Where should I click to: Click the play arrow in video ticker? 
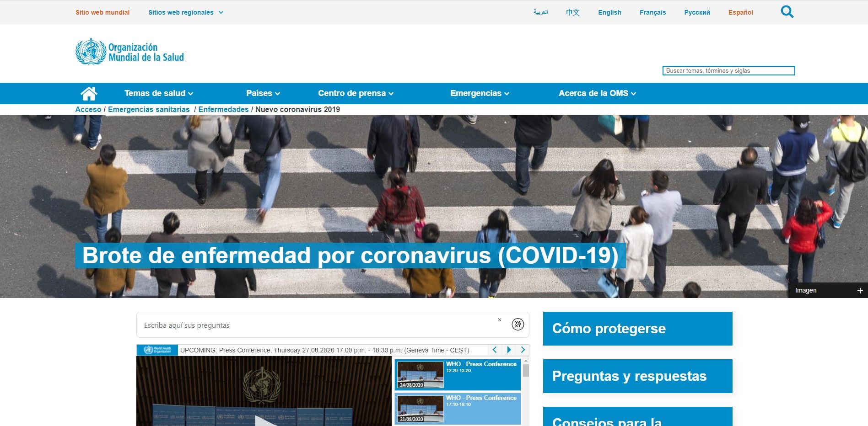click(509, 350)
